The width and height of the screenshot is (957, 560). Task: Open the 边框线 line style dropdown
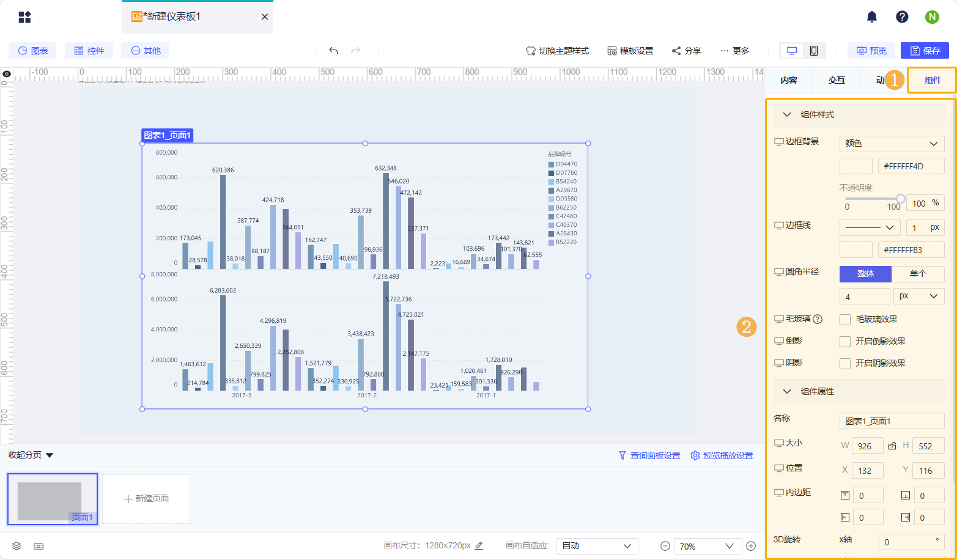point(870,227)
